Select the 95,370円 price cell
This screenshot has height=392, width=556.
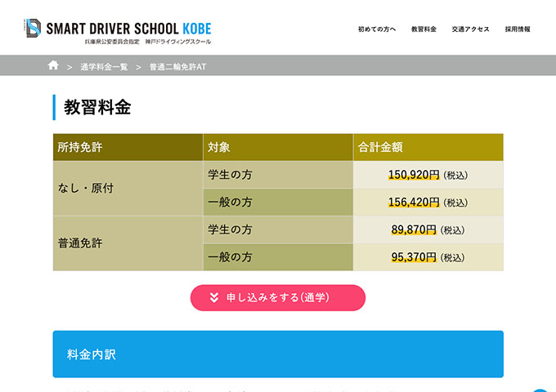point(428,257)
